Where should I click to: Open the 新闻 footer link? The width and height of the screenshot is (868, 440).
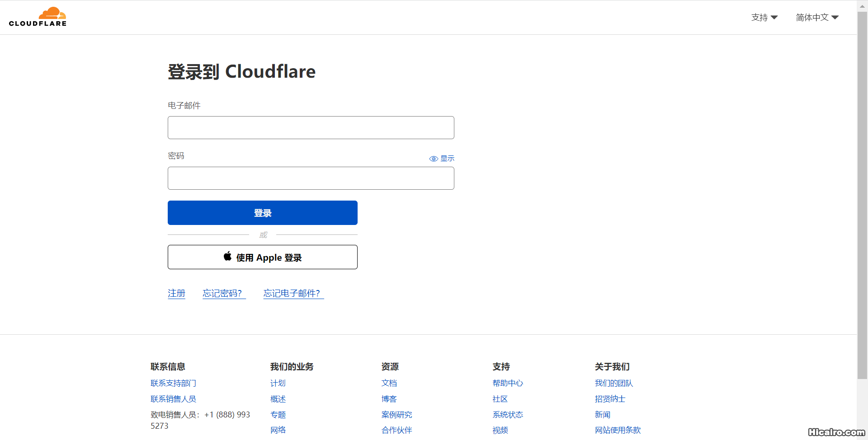[602, 415]
